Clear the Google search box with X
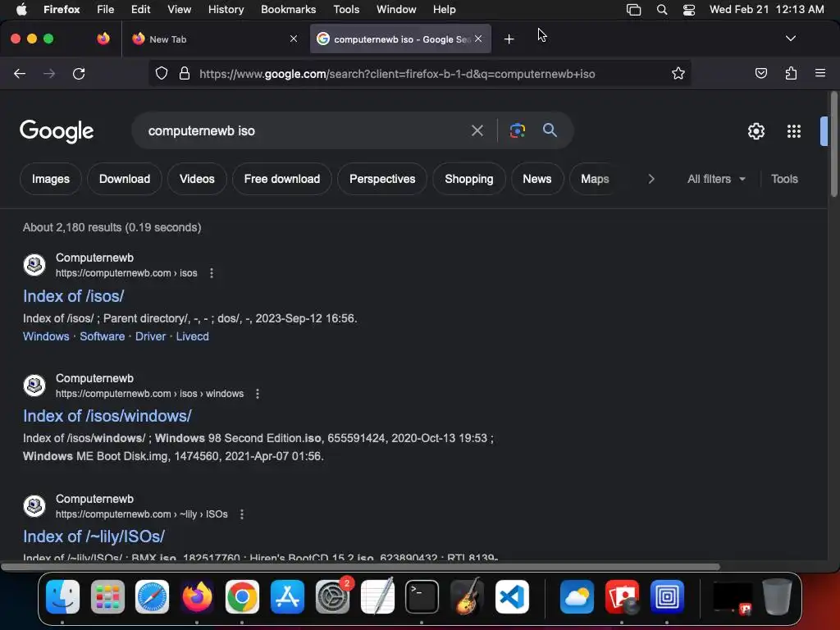Screen dimensions: 840x630 (477, 130)
